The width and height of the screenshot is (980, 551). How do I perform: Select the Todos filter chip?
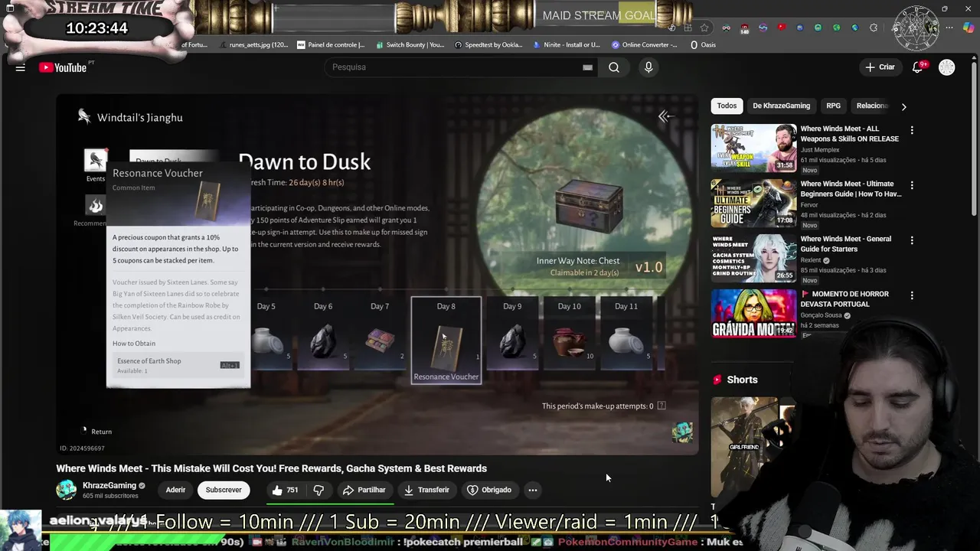coord(727,106)
